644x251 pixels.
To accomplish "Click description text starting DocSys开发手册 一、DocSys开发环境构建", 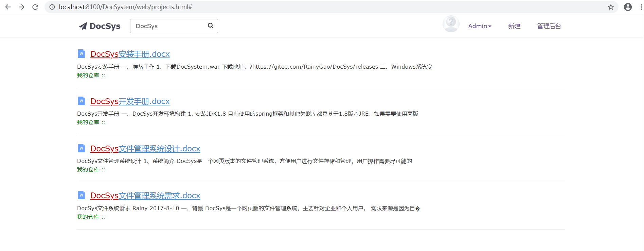I will click(x=248, y=114).
